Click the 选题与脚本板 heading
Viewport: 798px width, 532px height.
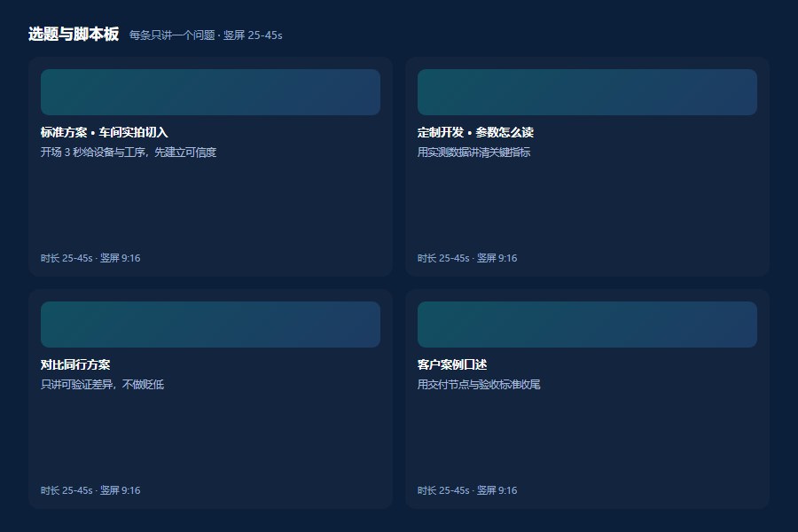tap(74, 34)
